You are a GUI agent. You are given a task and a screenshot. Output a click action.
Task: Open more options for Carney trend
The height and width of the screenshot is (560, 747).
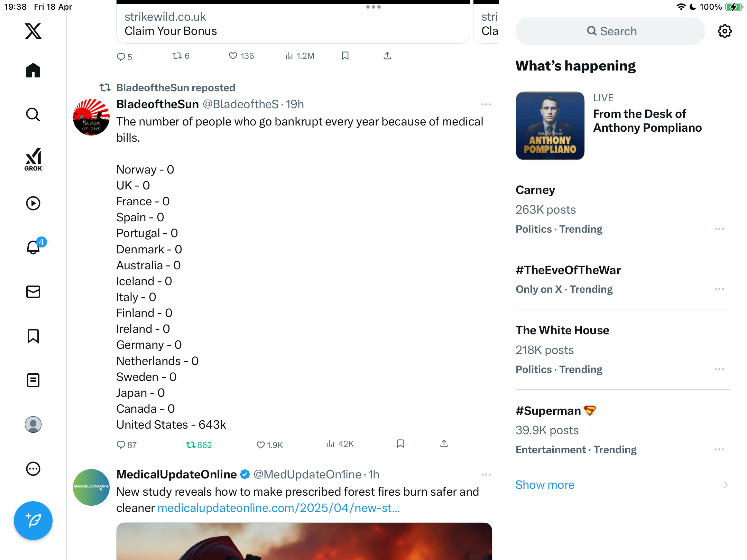719,229
